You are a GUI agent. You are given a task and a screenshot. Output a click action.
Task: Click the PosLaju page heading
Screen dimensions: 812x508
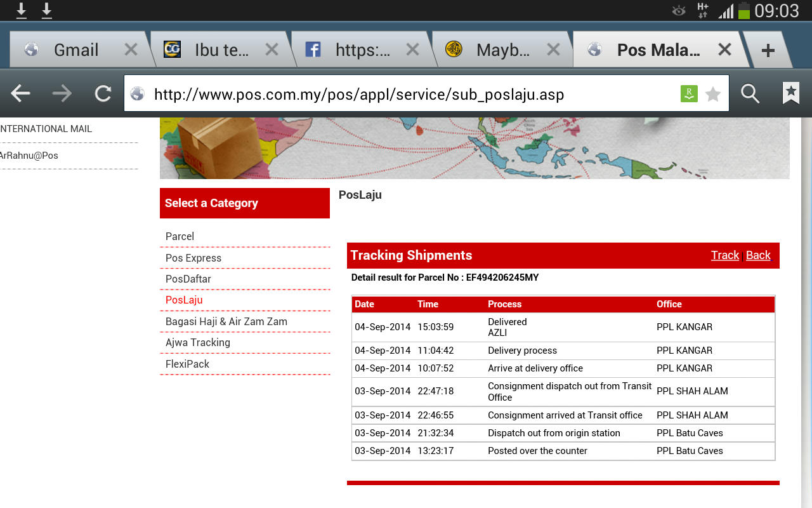point(360,195)
